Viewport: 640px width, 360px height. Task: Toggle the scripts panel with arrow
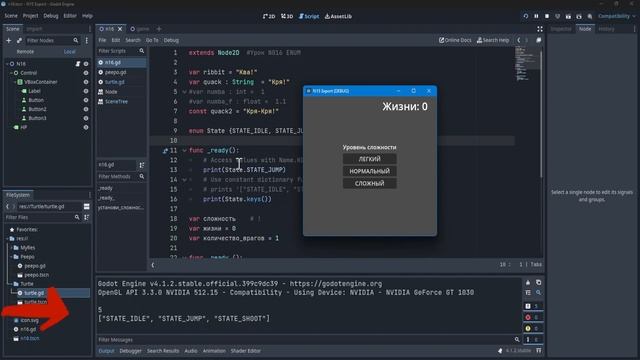153,265
